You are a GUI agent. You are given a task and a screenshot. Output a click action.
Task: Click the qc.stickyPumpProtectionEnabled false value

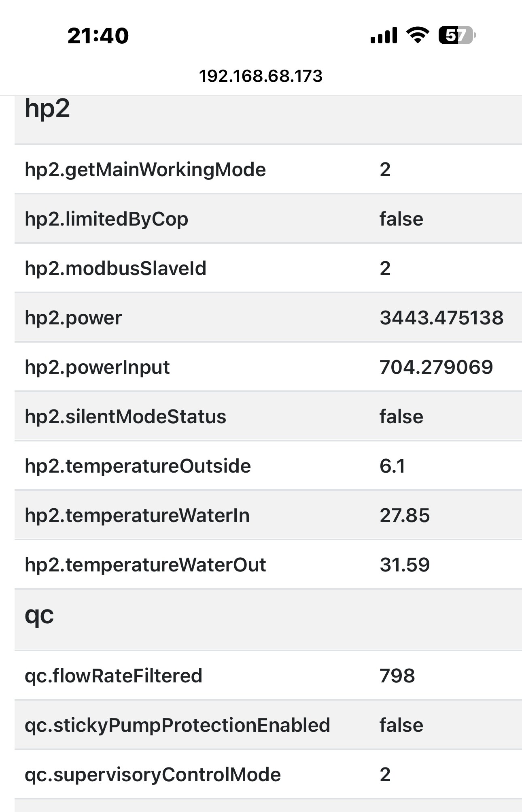(x=401, y=725)
